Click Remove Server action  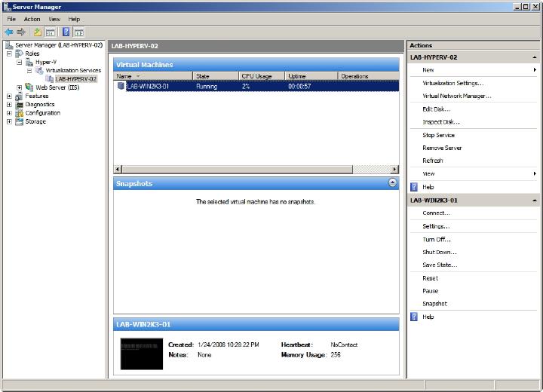442,148
